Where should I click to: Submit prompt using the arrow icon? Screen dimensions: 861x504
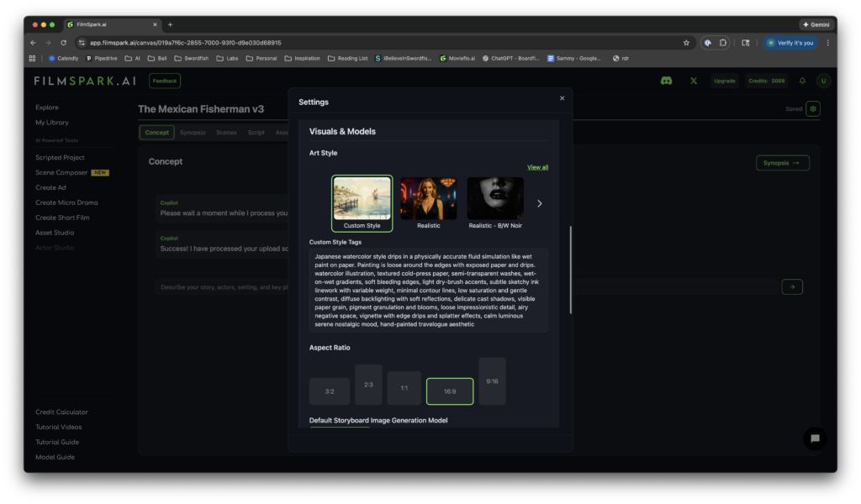coord(791,286)
